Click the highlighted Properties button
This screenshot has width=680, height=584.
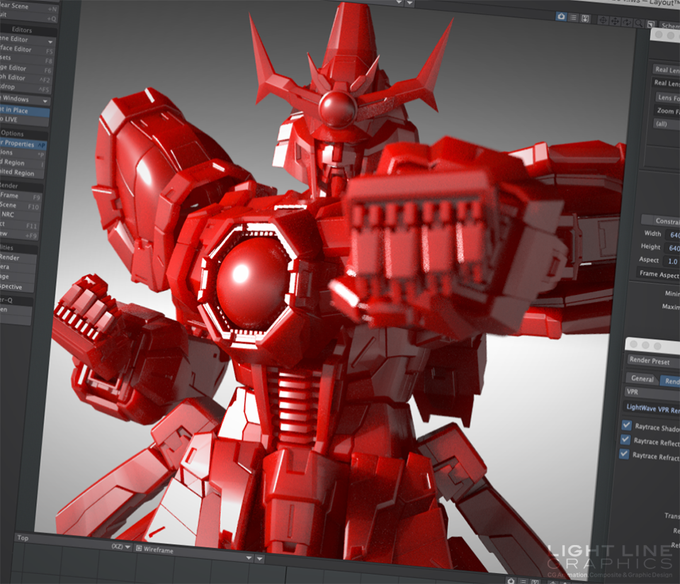point(23,144)
